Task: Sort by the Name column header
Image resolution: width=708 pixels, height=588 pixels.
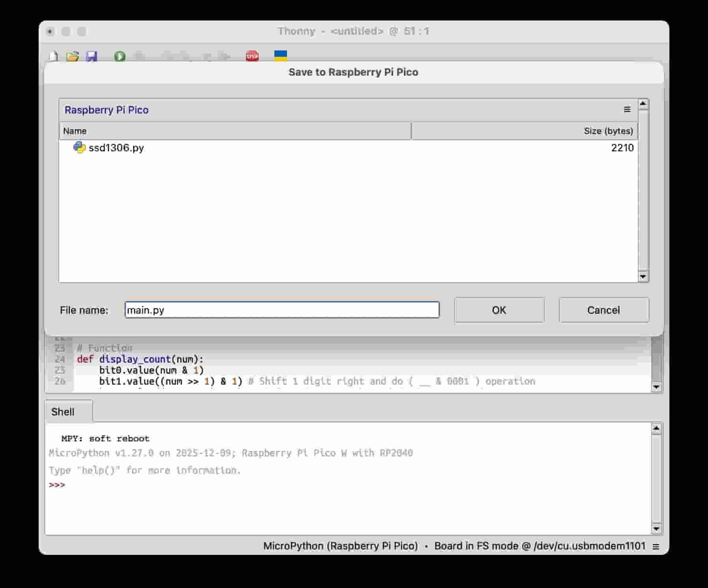Action: [x=235, y=131]
